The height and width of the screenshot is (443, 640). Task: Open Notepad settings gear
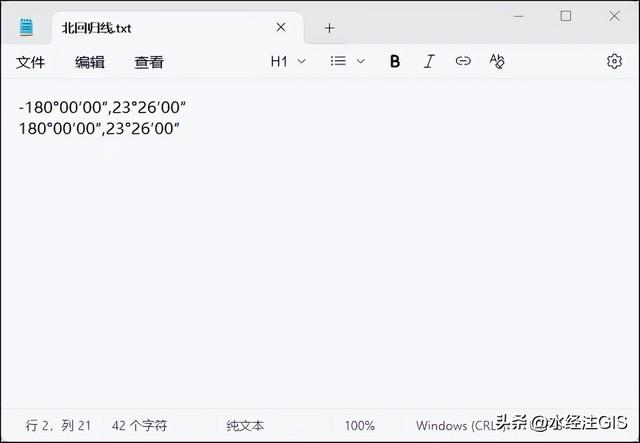pos(614,62)
